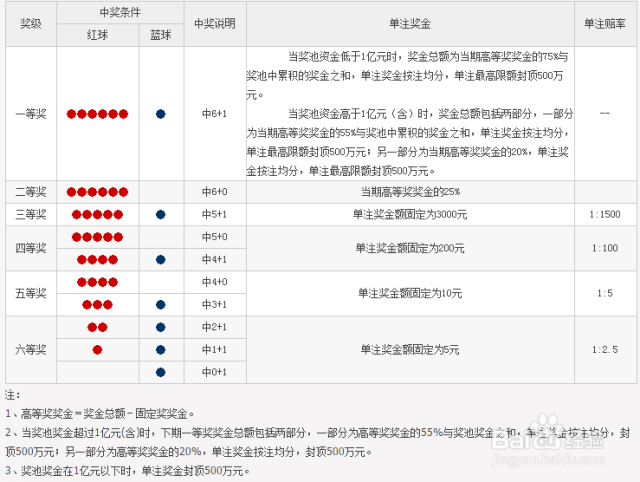Click the 中奖说明 column header

(x=215, y=24)
